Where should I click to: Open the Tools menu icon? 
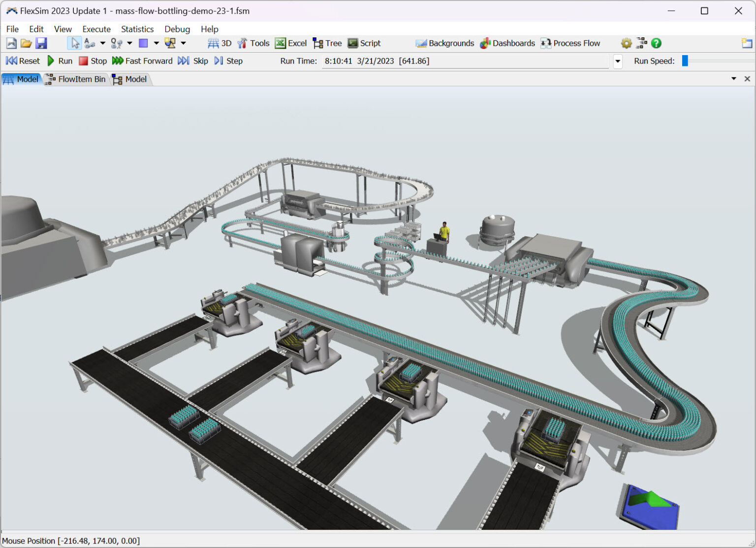253,43
